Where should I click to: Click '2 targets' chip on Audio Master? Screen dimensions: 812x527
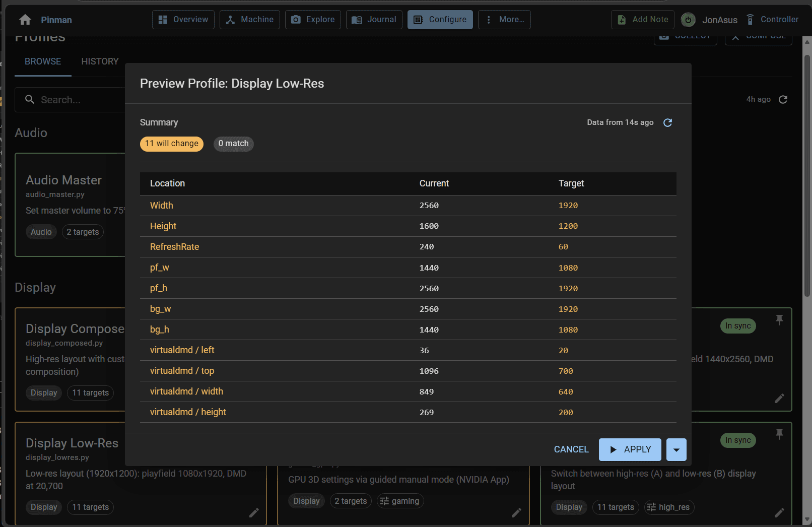pos(83,232)
